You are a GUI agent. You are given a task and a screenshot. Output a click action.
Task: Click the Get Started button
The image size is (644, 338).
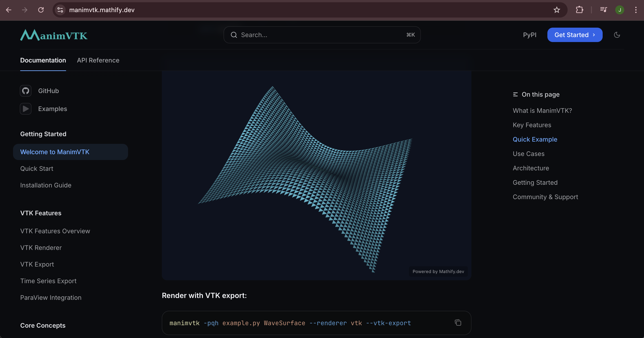575,35
